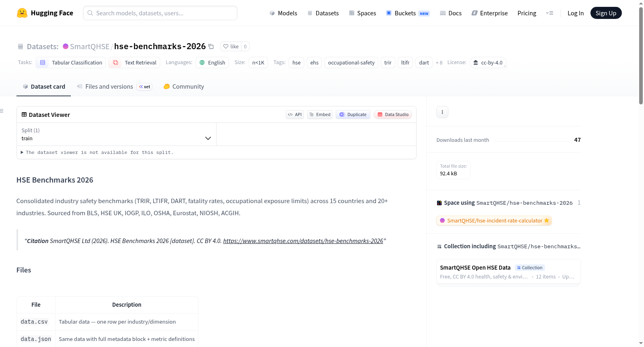The image size is (644, 347).
Task: Open Enterprise in the navigation
Action: [489, 13]
